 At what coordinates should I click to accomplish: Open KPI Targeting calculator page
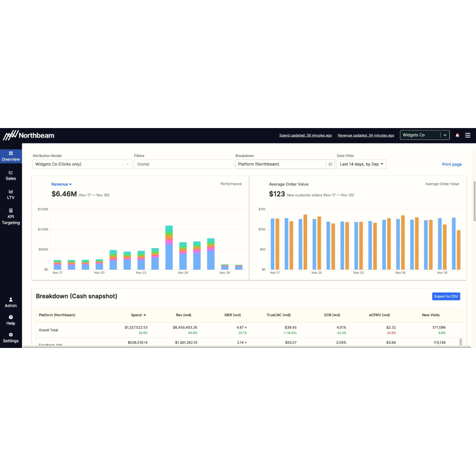point(10,217)
